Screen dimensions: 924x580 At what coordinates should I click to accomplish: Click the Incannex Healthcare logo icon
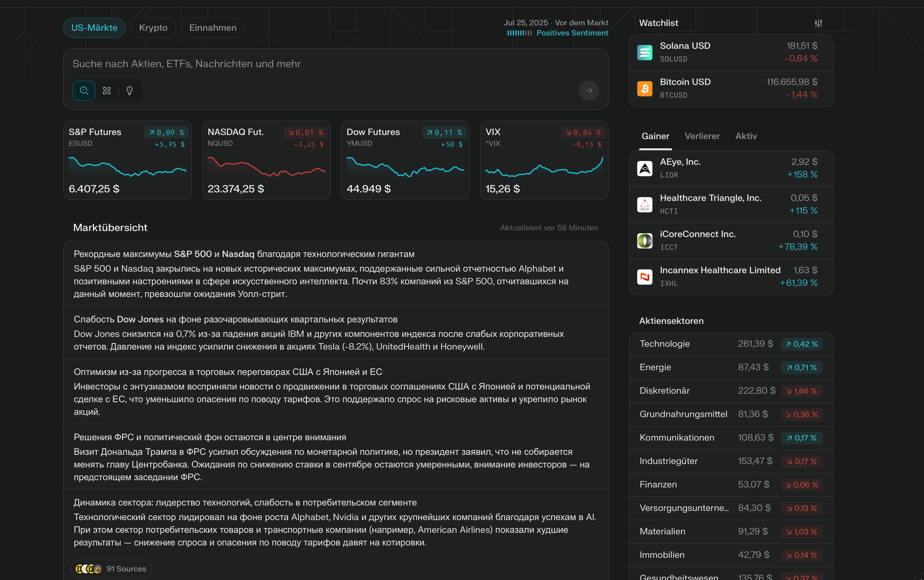(645, 277)
